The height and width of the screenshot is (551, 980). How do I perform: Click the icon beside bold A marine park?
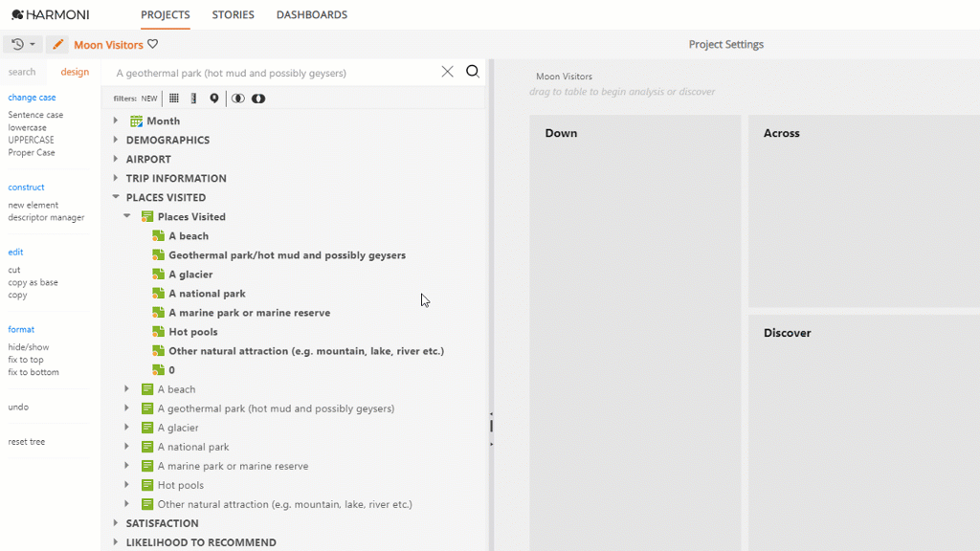158,313
